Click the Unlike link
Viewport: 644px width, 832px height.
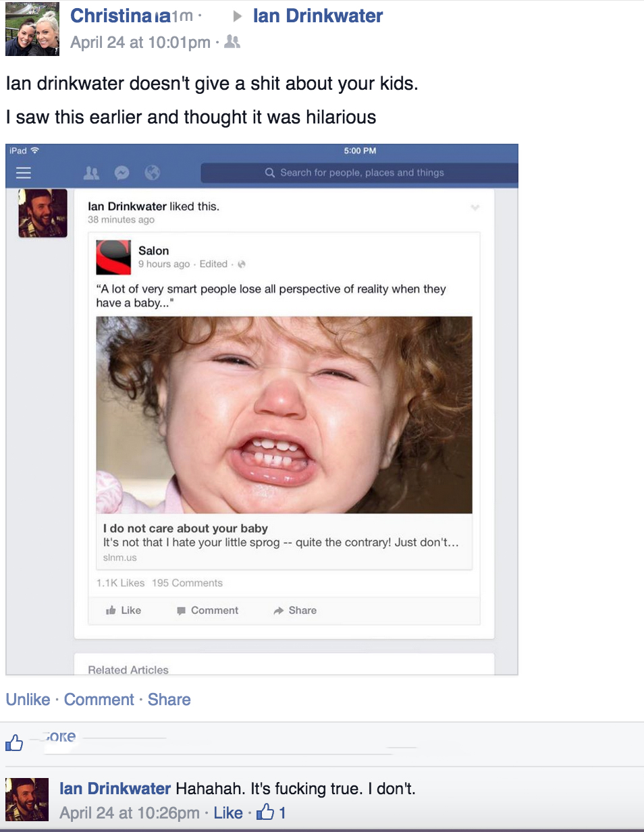[28, 700]
